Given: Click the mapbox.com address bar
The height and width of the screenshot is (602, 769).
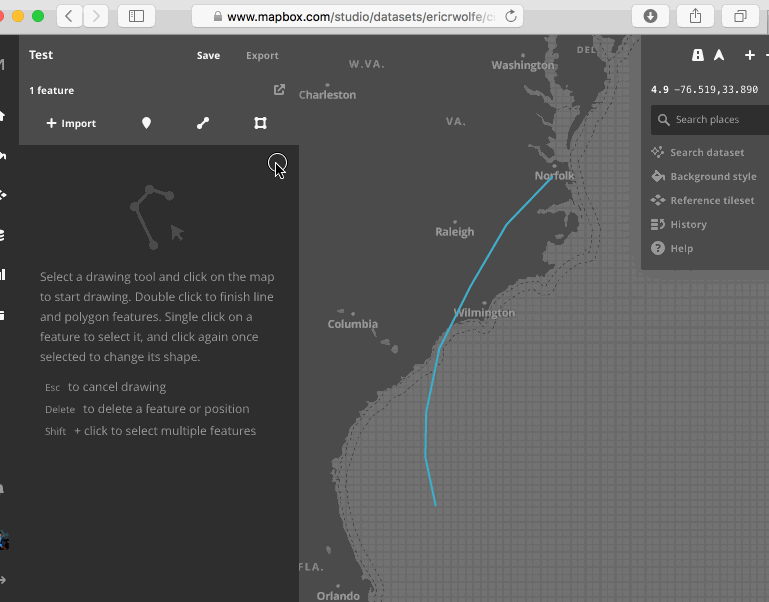Looking at the screenshot, I should click(x=358, y=16).
